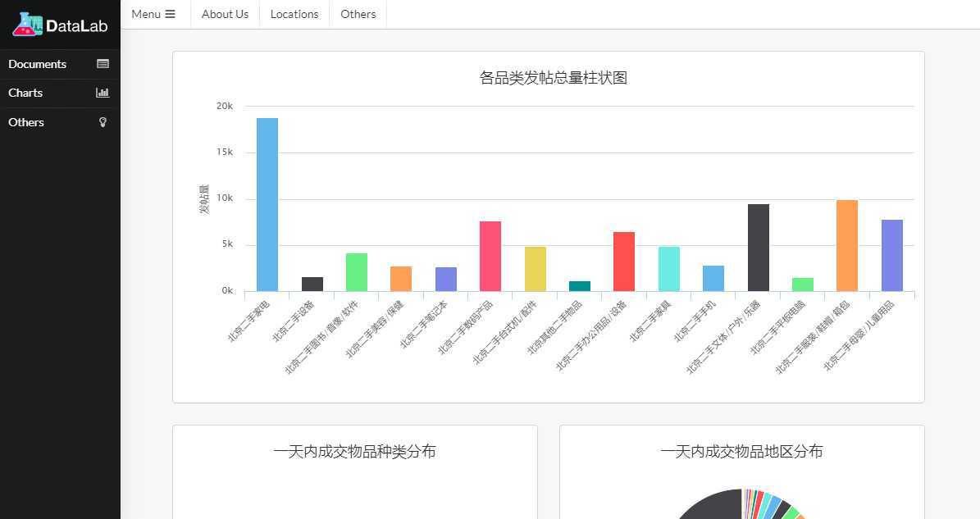Viewport: 980px width, 519px height.
Task: Click the 10k y-axis label
Action: click(x=225, y=198)
